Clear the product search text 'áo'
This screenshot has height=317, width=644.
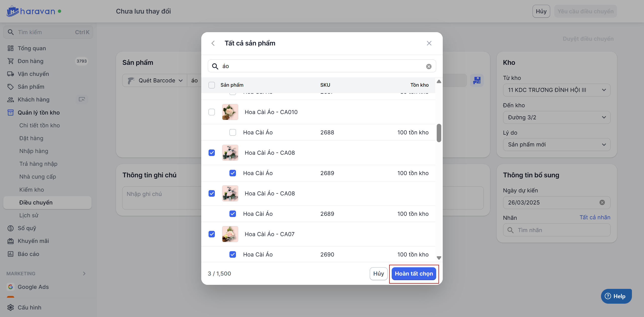[429, 66]
